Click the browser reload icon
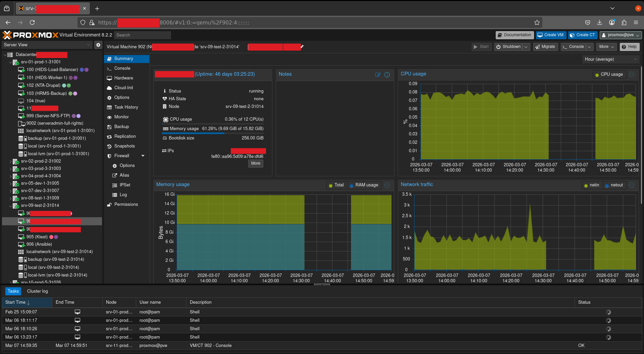The width and height of the screenshot is (644, 354). (x=32, y=22)
